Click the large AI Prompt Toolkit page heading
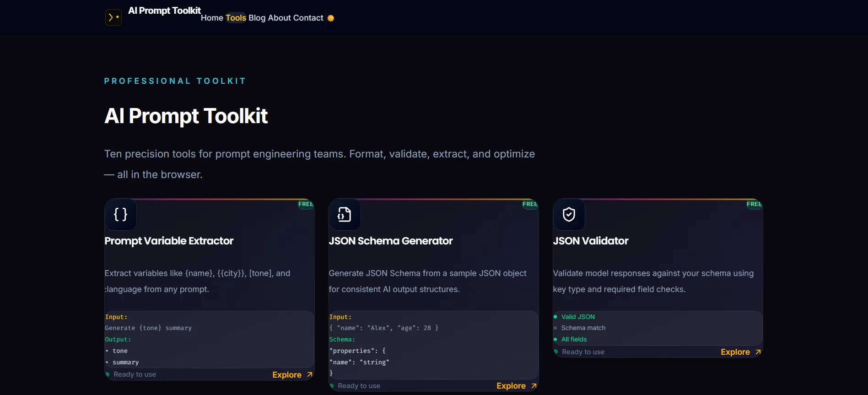 coord(186,116)
